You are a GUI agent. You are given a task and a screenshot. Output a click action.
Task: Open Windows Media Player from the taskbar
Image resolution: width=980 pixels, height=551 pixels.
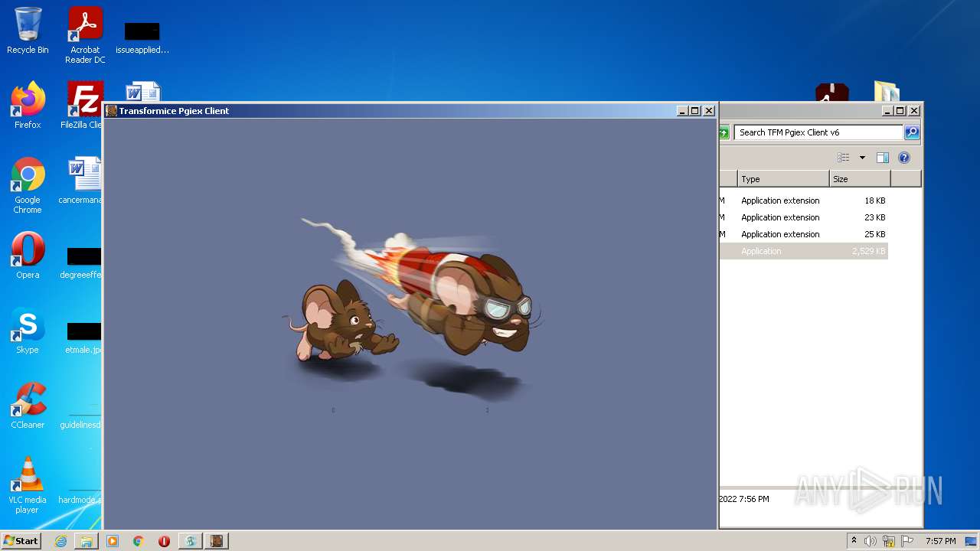(x=113, y=541)
